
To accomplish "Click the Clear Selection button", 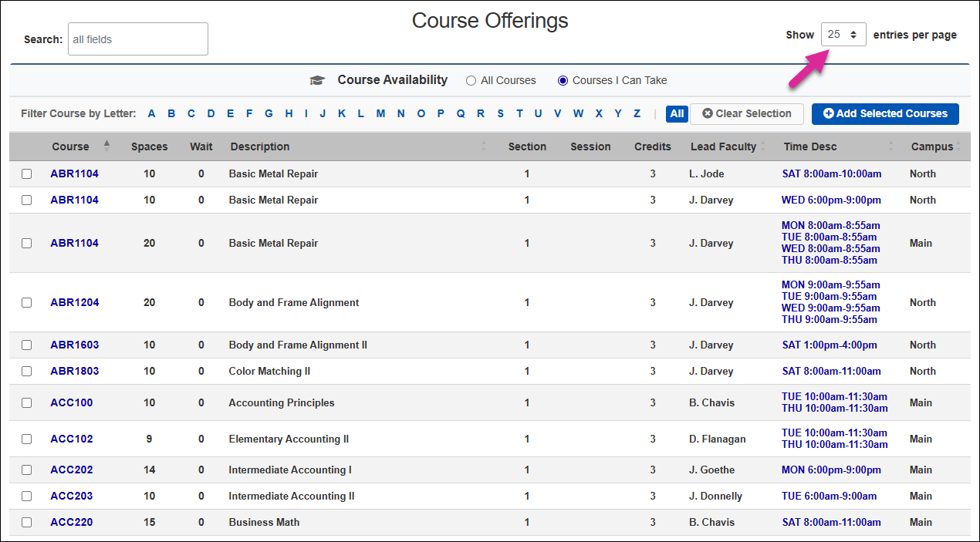I will point(747,113).
